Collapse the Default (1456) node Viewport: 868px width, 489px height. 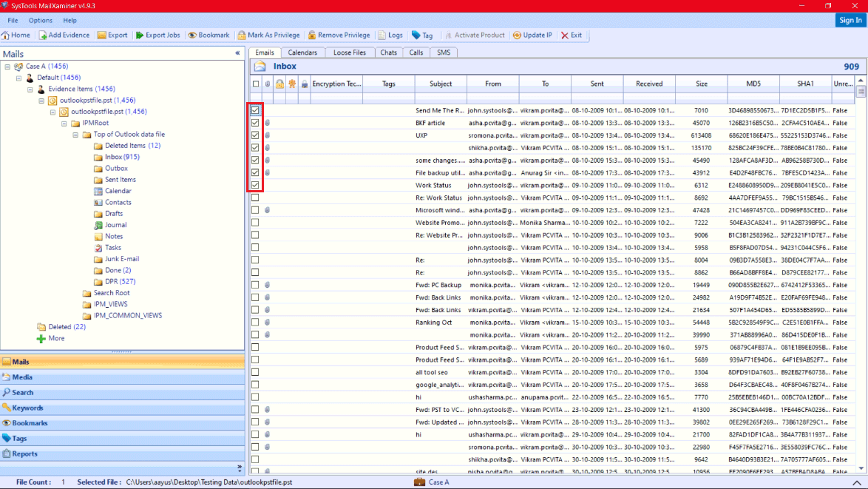click(x=18, y=78)
